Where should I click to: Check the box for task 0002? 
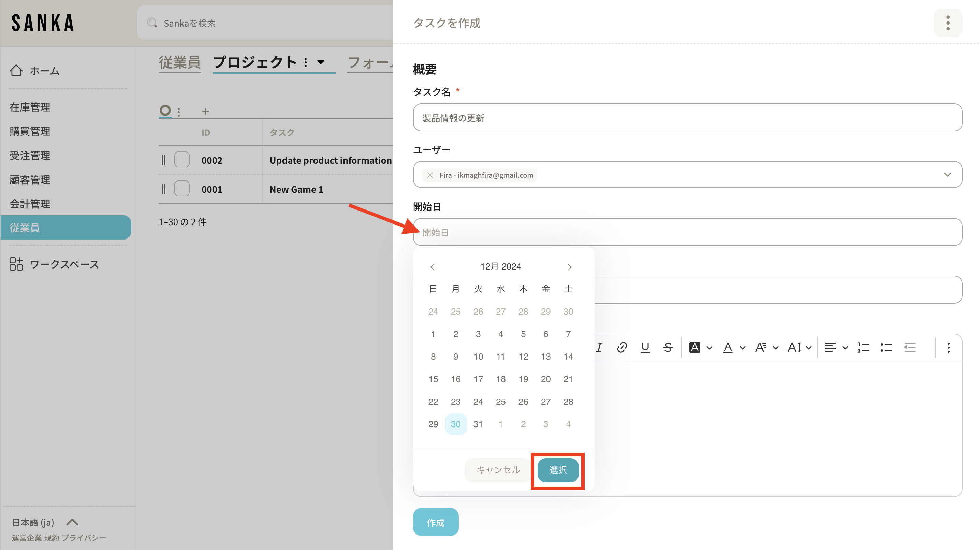point(182,160)
